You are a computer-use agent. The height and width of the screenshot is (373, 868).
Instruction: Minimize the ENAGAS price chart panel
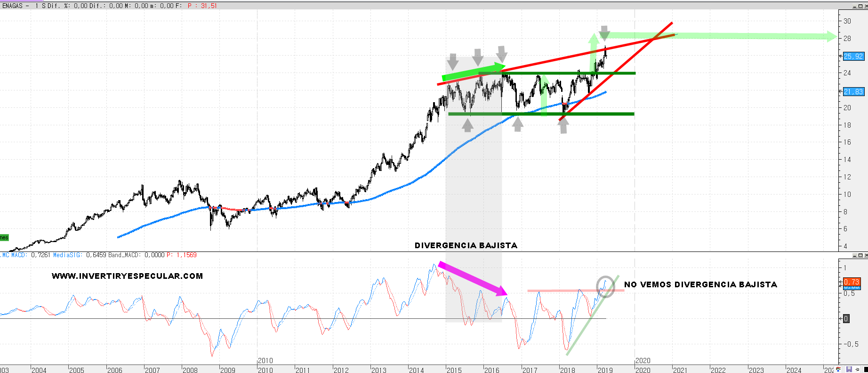(855, 6)
